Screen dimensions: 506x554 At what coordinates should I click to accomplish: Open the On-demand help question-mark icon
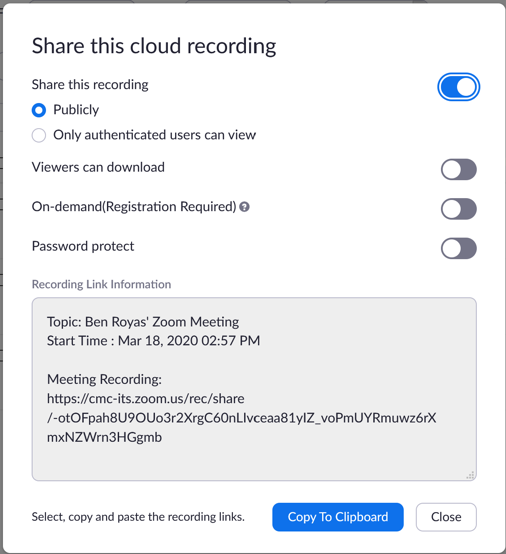244,207
